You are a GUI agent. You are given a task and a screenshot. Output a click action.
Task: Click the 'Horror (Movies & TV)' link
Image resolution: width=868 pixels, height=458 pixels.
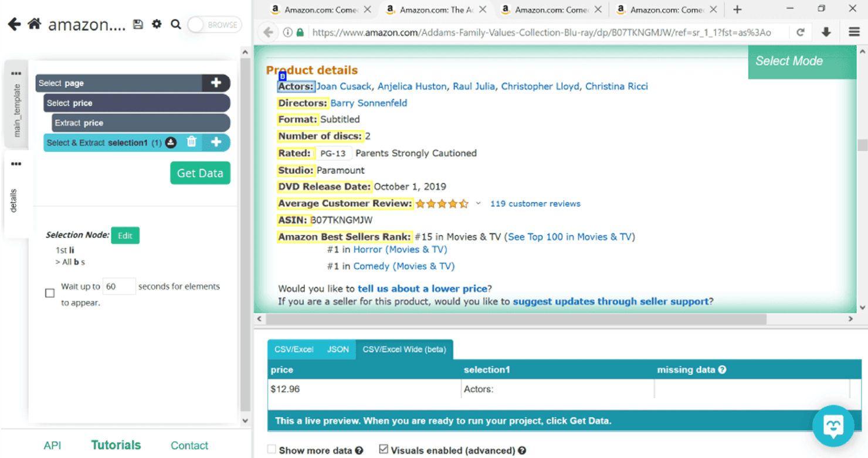point(400,249)
